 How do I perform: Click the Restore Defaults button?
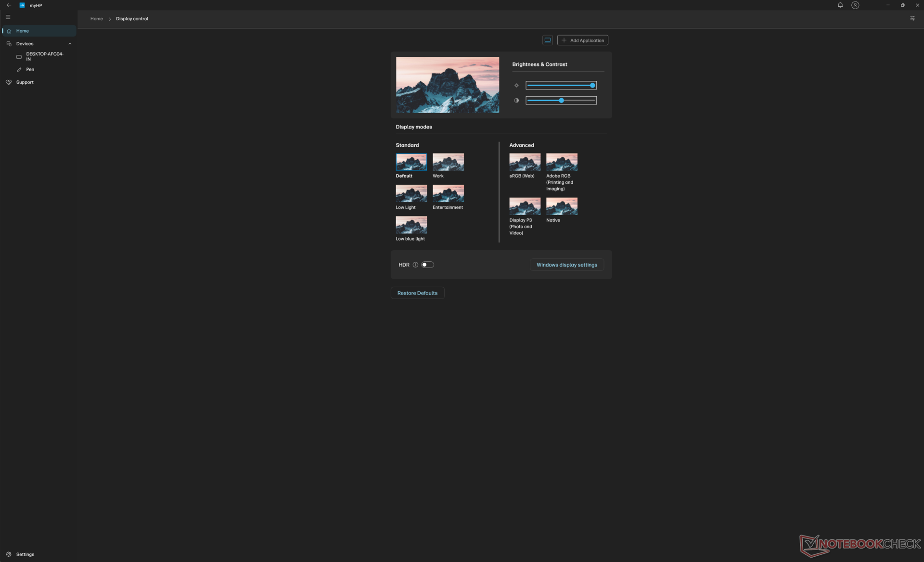417,293
